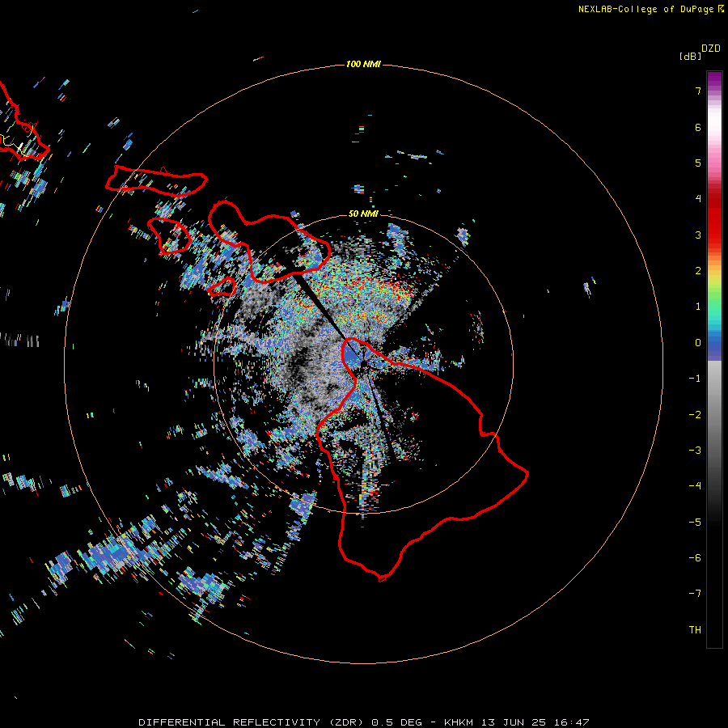Click the TH threshold scale label
The image size is (728, 728).
coord(695,630)
